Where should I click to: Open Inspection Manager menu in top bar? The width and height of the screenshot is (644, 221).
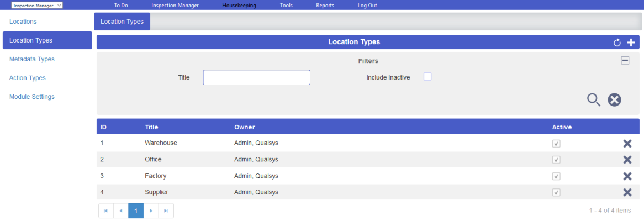click(175, 6)
